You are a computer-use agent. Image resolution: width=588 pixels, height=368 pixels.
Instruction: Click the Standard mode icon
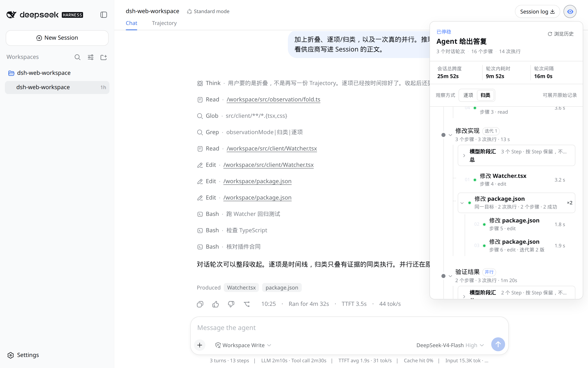[189, 11]
